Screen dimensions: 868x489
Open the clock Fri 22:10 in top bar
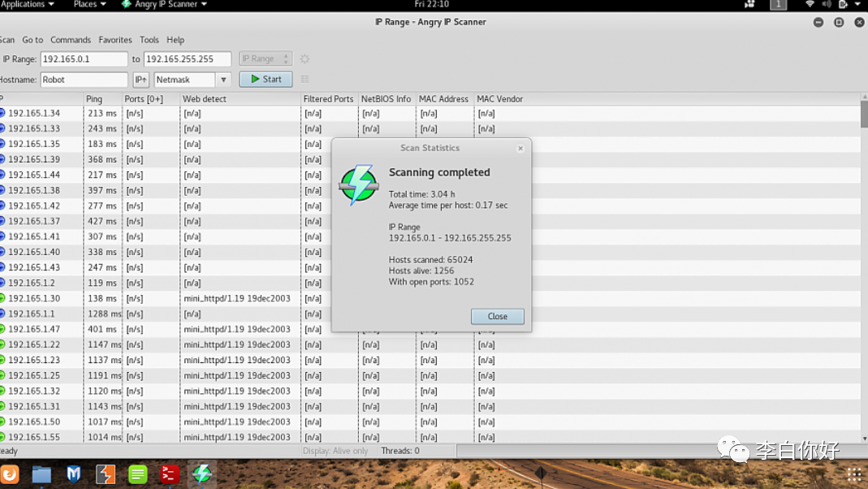431,4
